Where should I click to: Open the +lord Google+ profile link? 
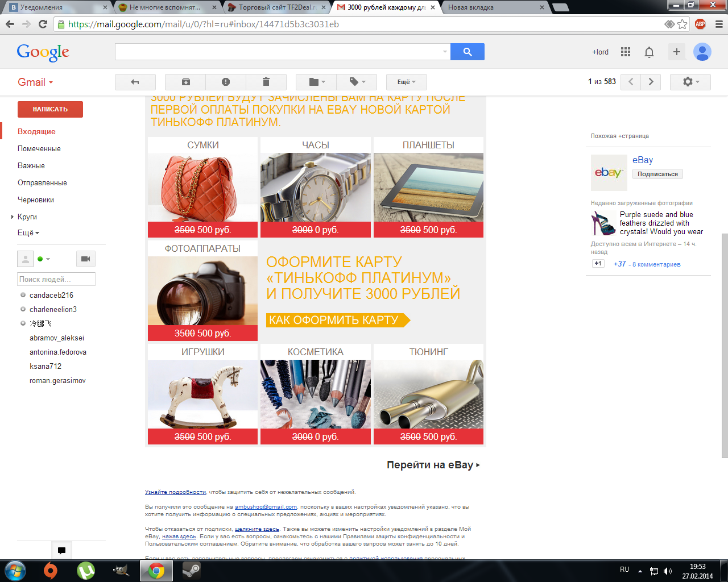click(x=600, y=52)
